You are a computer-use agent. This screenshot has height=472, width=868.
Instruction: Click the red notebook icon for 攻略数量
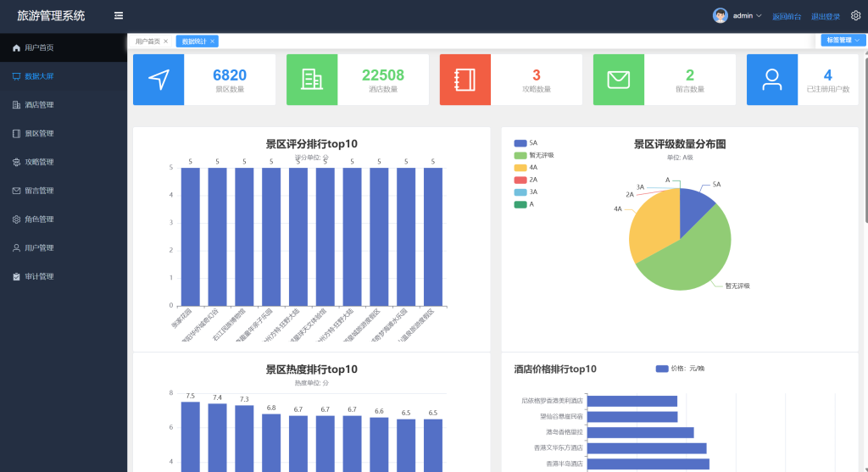(465, 80)
